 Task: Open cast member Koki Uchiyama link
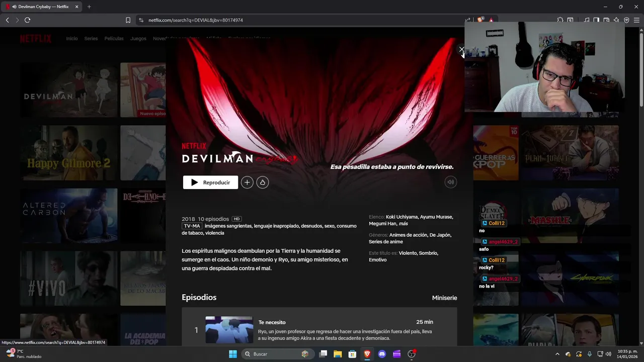401,217
